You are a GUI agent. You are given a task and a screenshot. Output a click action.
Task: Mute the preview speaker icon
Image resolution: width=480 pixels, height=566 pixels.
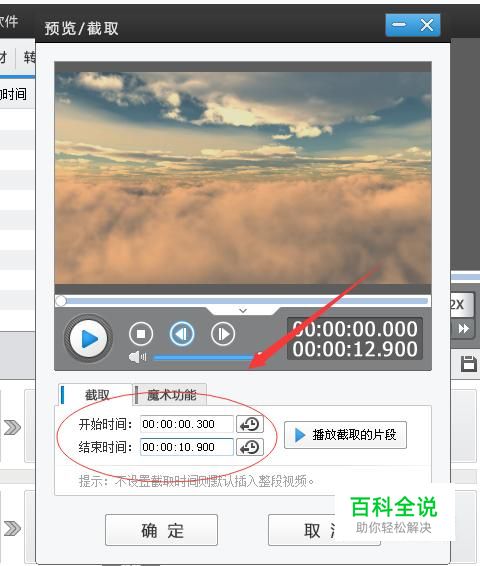pyautogui.click(x=138, y=357)
